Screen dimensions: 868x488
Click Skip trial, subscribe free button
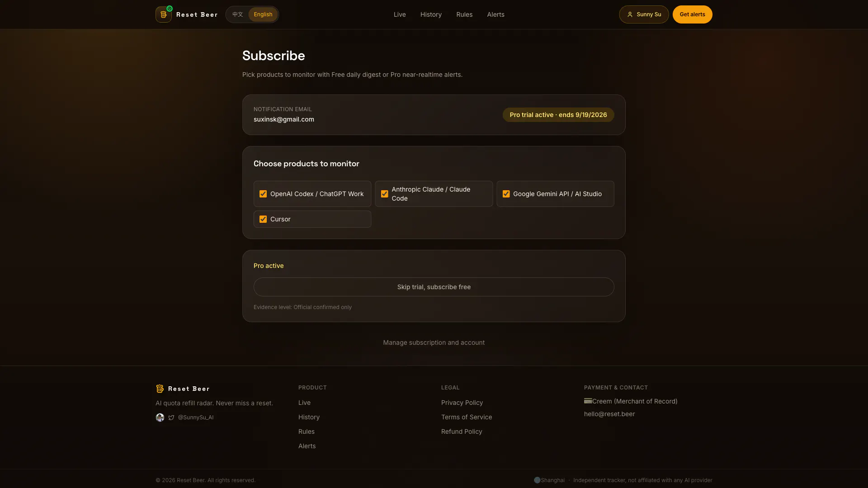coord(434,287)
